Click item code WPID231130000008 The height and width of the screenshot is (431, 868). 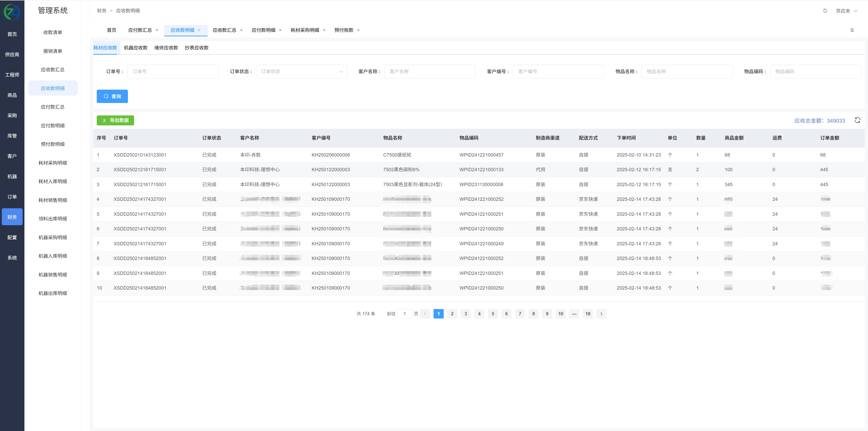(x=481, y=185)
